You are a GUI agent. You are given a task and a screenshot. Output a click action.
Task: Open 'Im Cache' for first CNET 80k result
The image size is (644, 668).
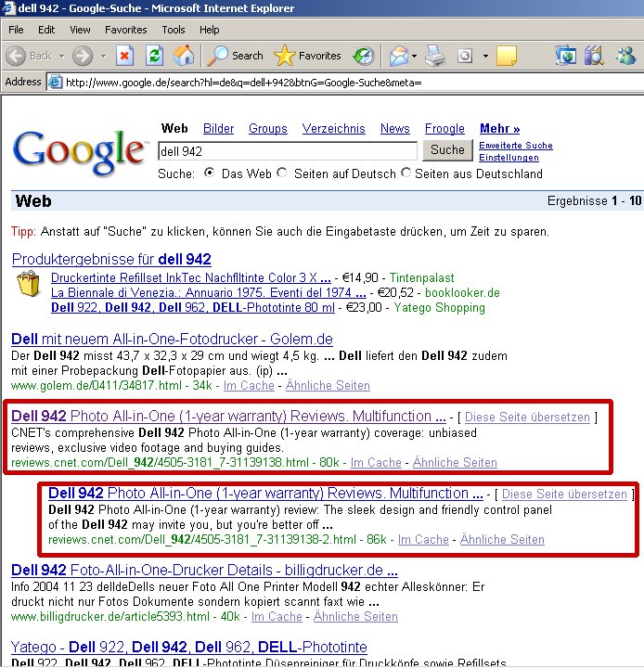(x=376, y=463)
